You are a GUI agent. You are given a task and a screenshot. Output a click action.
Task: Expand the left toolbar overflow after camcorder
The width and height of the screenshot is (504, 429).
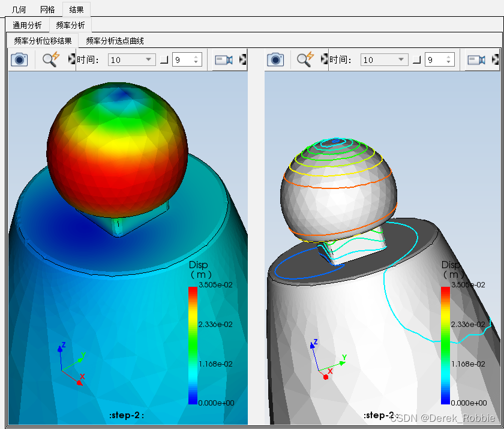point(243,59)
